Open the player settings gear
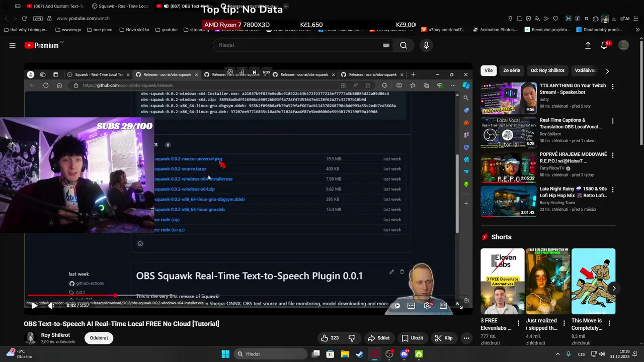This screenshot has width=644, height=362. (428, 305)
